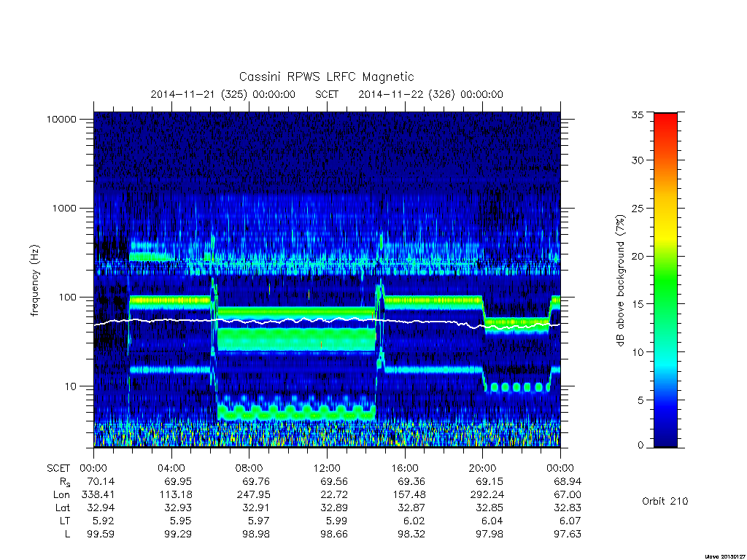Click the 10000 frequency tick label

click(x=61, y=119)
